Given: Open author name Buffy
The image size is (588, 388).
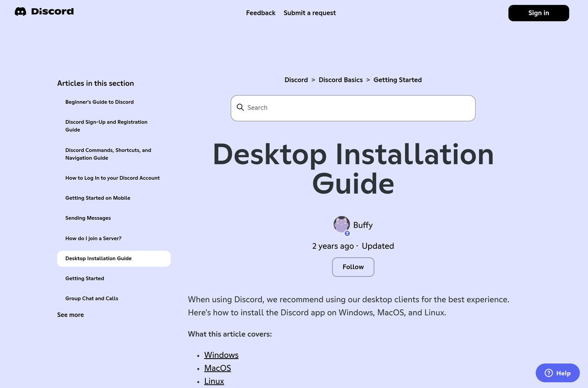Looking at the screenshot, I should (363, 225).
